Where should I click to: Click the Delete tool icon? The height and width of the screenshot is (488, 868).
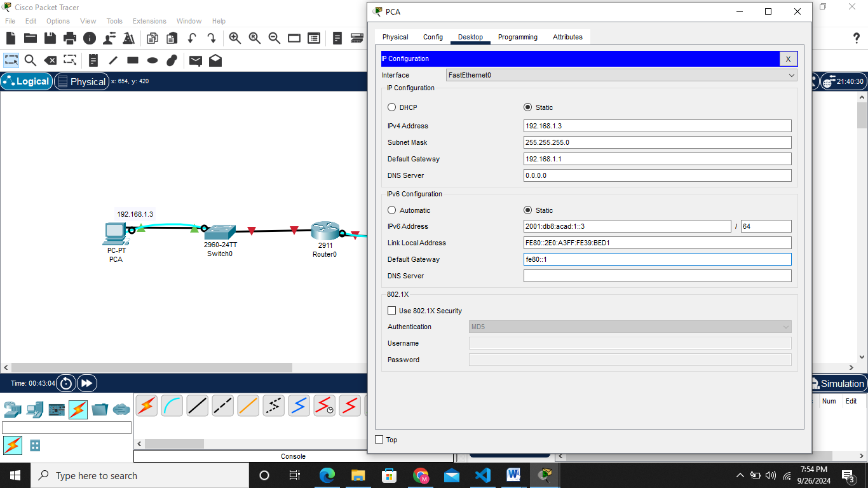point(50,60)
